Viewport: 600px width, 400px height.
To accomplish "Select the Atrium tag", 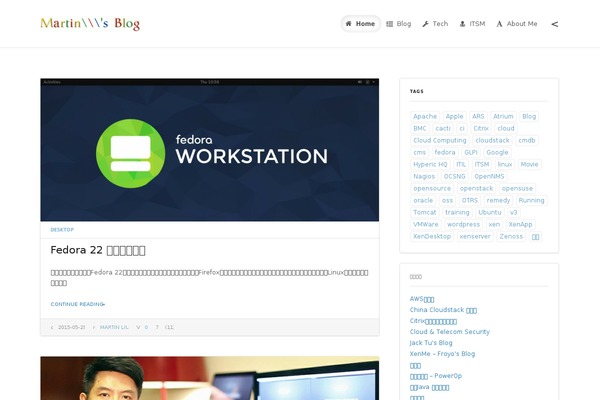I will 503,116.
